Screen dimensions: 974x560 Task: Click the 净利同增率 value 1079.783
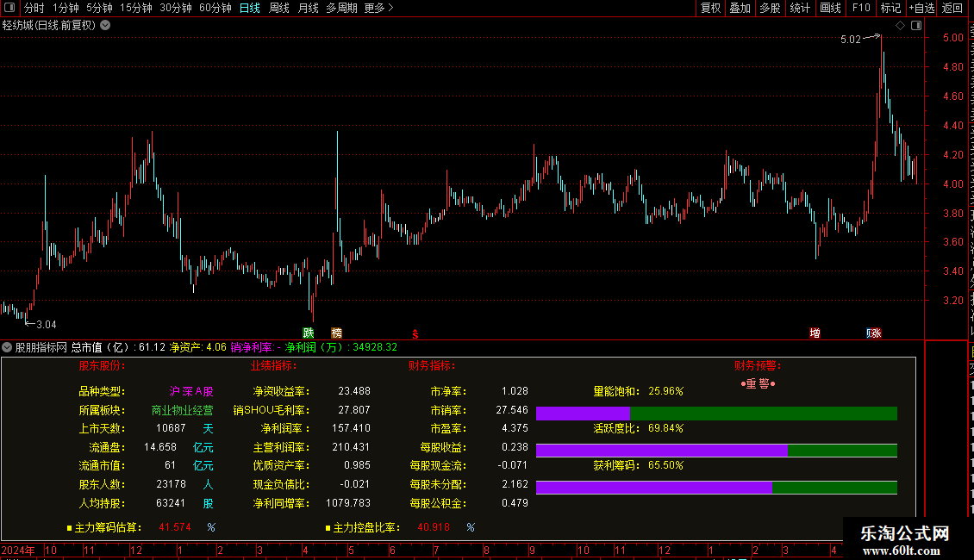coord(348,503)
